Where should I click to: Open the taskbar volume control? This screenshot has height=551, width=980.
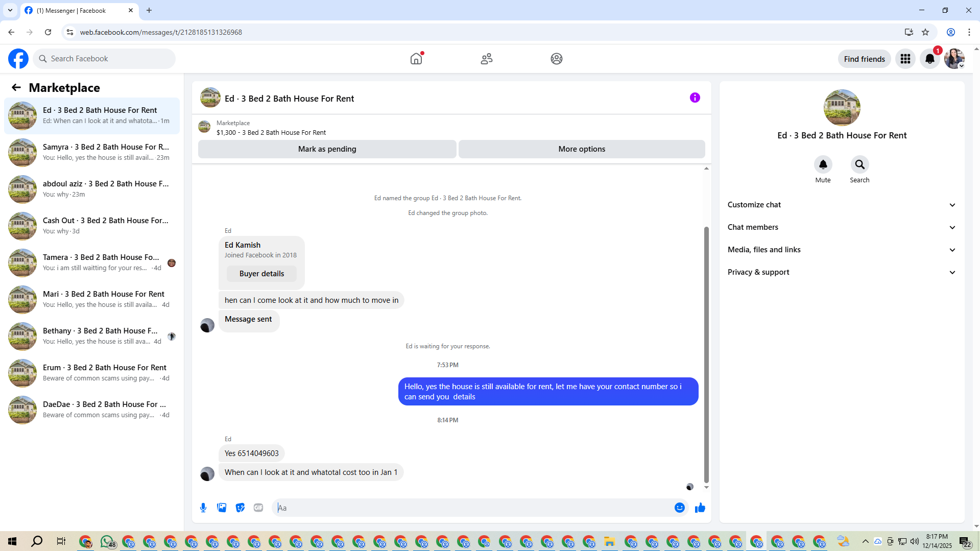pos(914,541)
